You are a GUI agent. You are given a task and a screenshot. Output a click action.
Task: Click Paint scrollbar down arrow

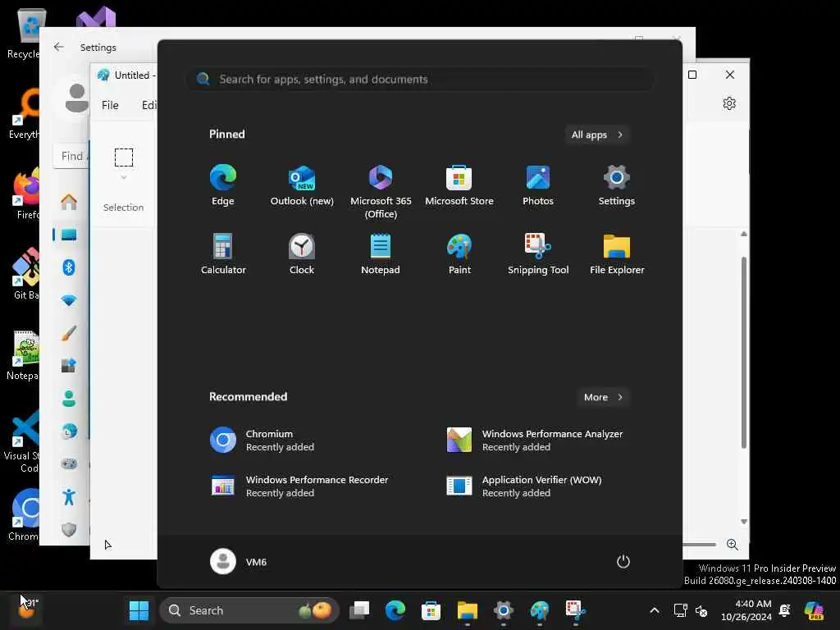[743, 521]
